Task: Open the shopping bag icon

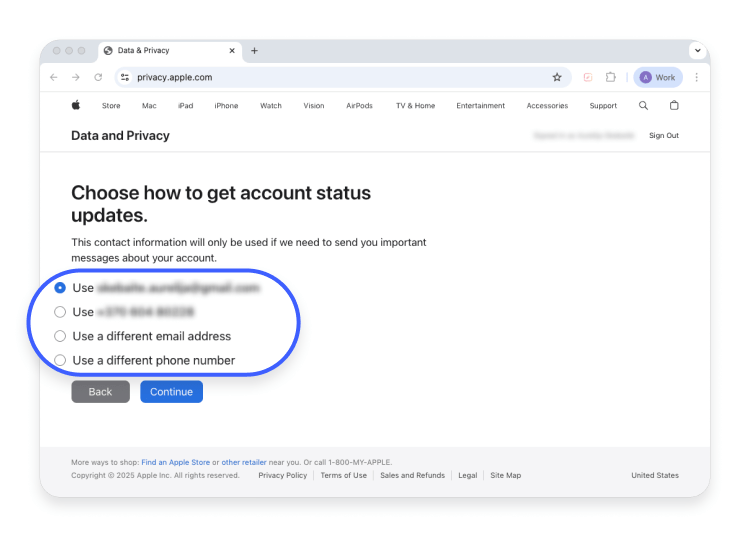Action: (x=674, y=105)
